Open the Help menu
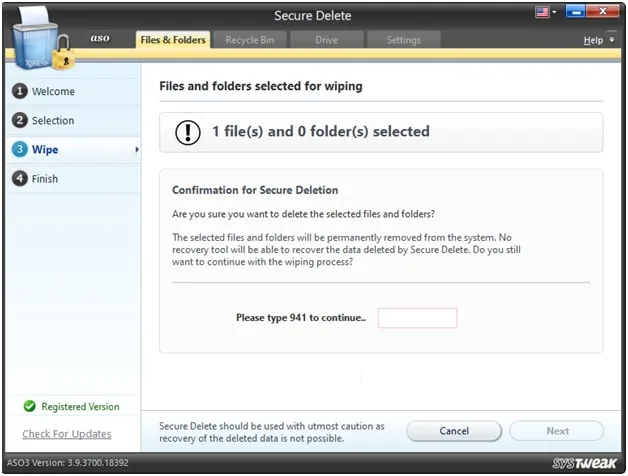This screenshot has width=628, height=476. 593,40
